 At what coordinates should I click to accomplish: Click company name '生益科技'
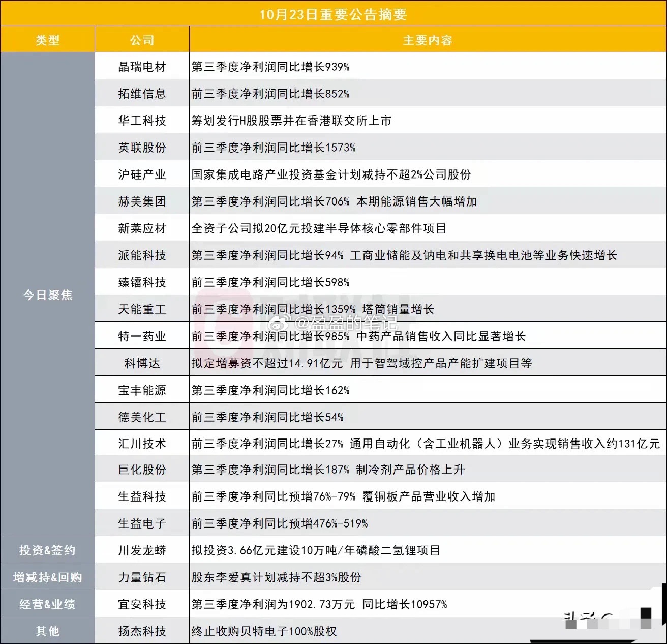(x=142, y=496)
